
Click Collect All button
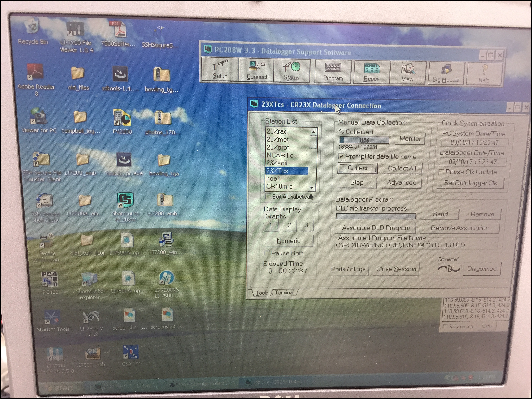click(402, 168)
